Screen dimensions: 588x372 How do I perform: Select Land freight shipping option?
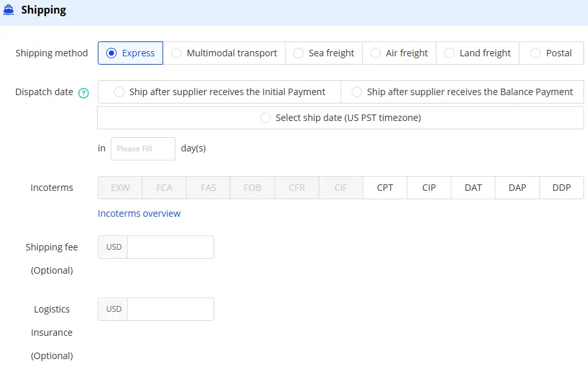[x=477, y=53]
